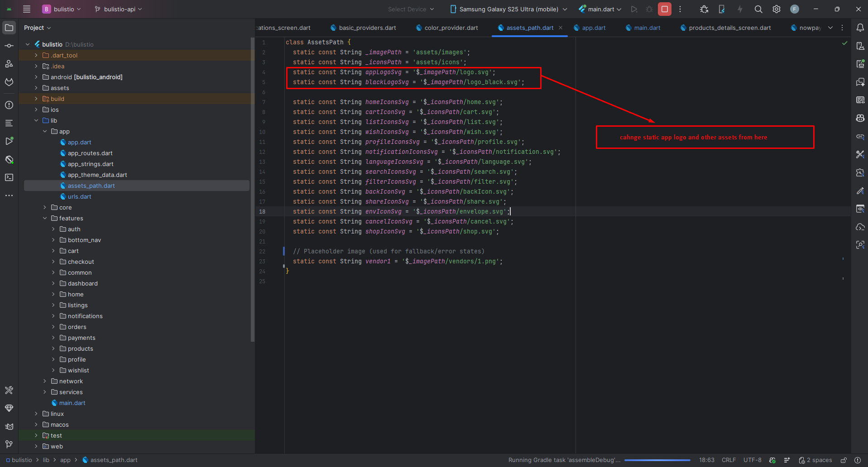Click the 18:63 caret position

[706, 460]
